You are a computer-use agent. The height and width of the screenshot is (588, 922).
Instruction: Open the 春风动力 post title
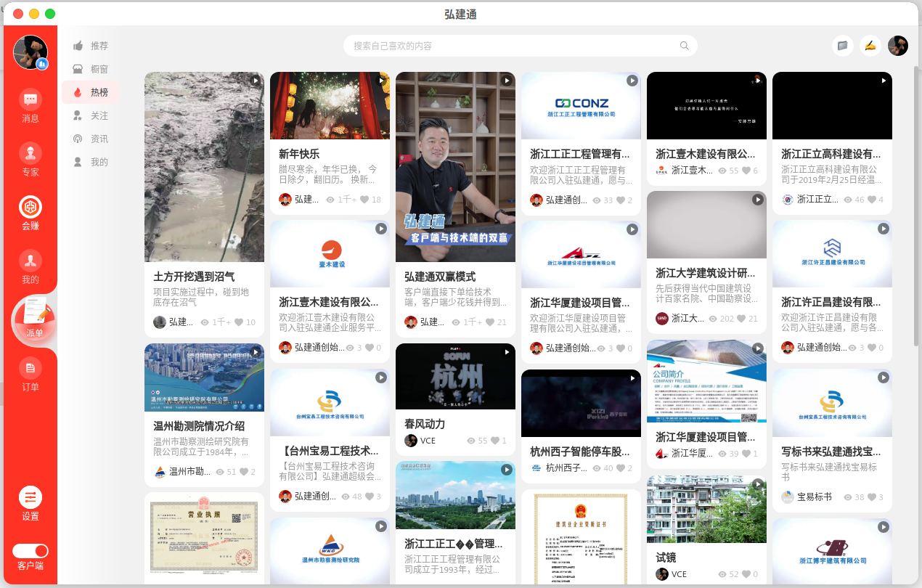425,424
